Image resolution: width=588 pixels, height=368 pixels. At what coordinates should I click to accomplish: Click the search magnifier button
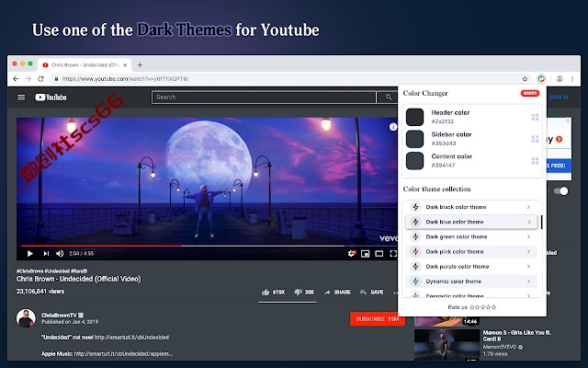pyautogui.click(x=389, y=98)
